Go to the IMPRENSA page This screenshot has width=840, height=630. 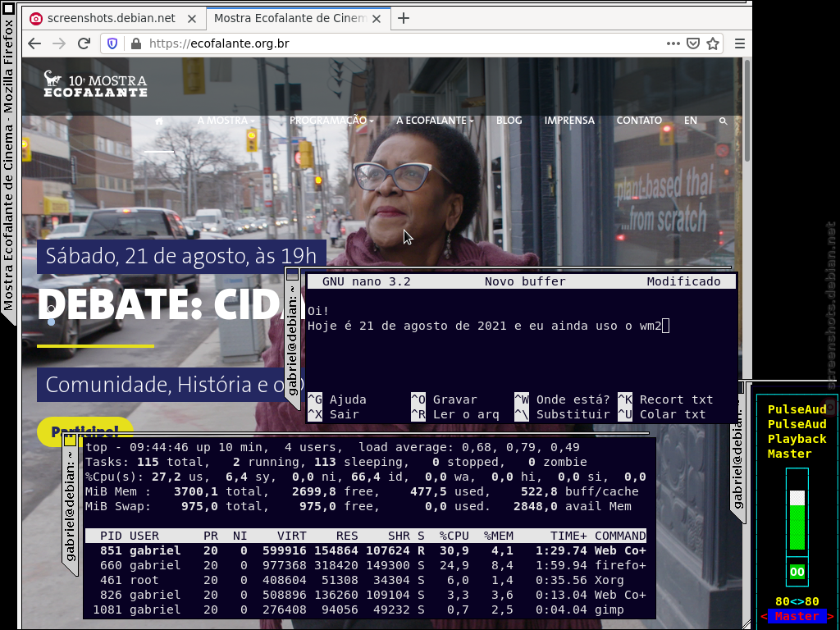pyautogui.click(x=569, y=121)
